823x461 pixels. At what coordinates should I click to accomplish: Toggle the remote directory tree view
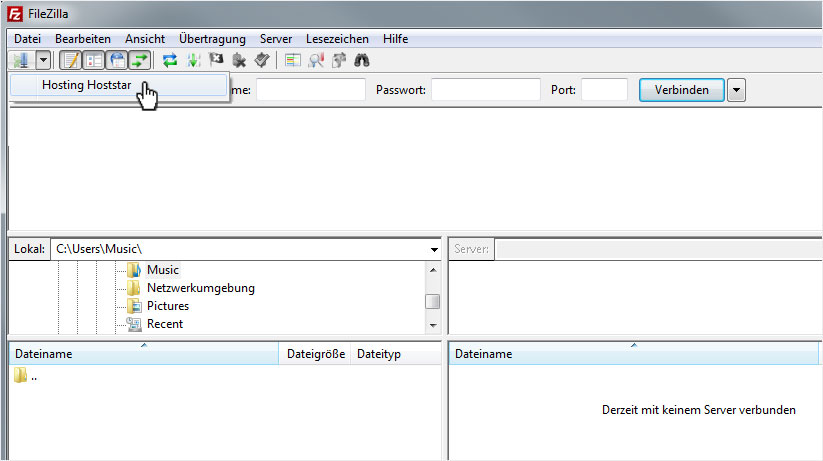pyautogui.click(x=117, y=60)
